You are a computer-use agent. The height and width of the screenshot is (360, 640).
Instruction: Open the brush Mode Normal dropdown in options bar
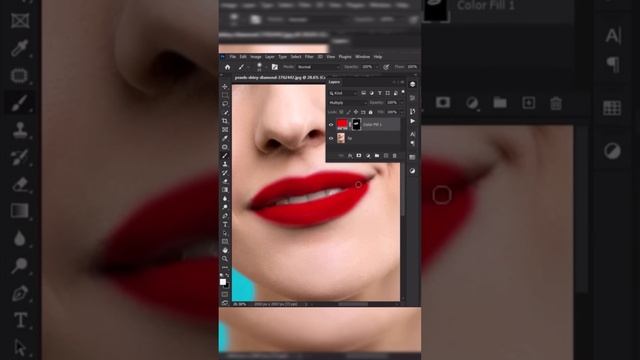point(317,67)
